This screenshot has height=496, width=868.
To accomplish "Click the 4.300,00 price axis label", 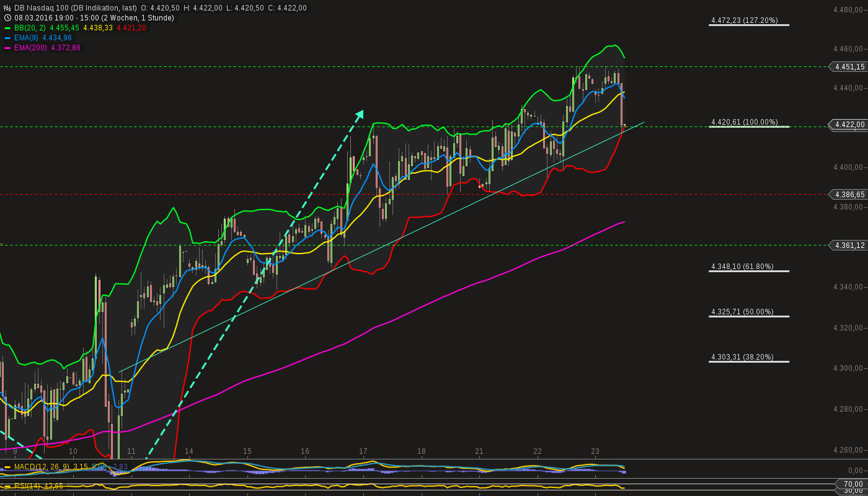I will point(849,368).
